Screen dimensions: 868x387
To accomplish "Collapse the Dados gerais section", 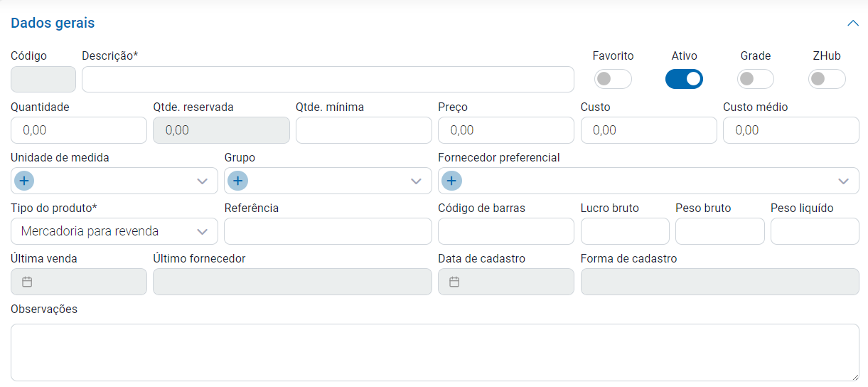I will [x=853, y=23].
